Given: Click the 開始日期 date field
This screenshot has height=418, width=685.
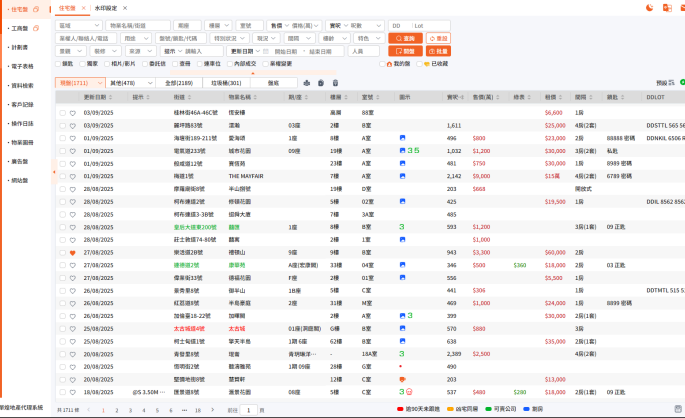Looking at the screenshot, I should click(286, 51).
